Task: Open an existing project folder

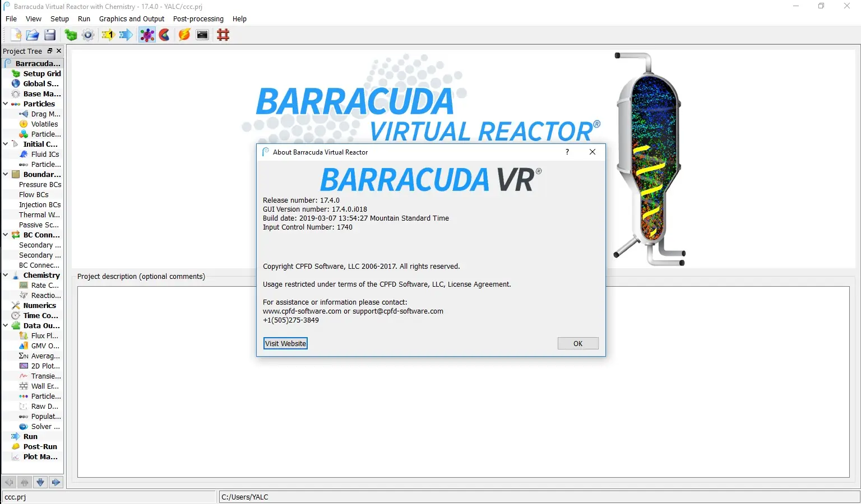Action: click(33, 35)
